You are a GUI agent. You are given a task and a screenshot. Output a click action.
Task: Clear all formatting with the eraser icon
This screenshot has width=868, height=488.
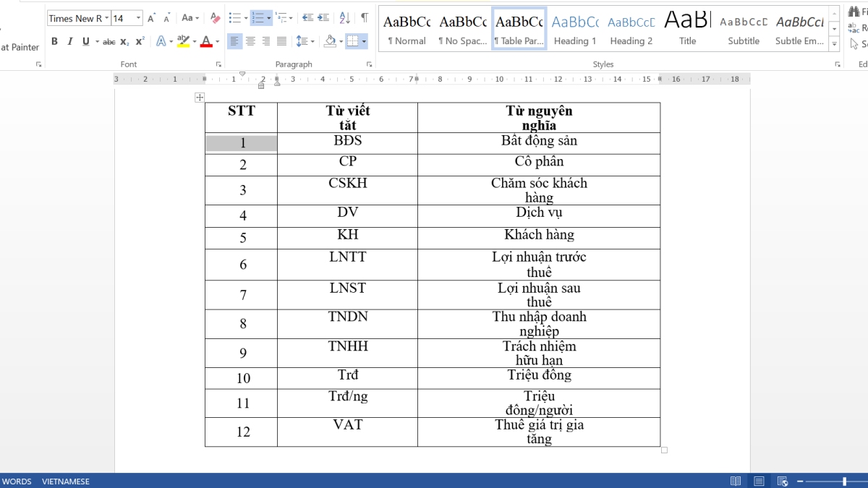pos(214,17)
